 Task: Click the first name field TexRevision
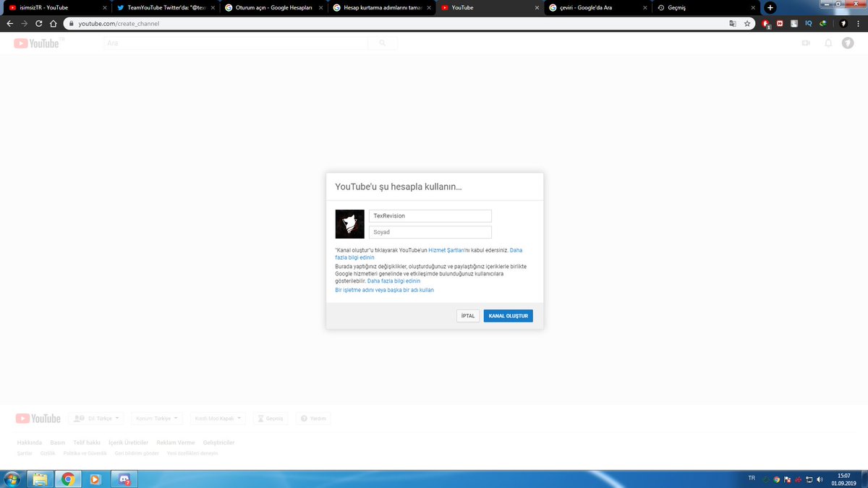pos(430,216)
